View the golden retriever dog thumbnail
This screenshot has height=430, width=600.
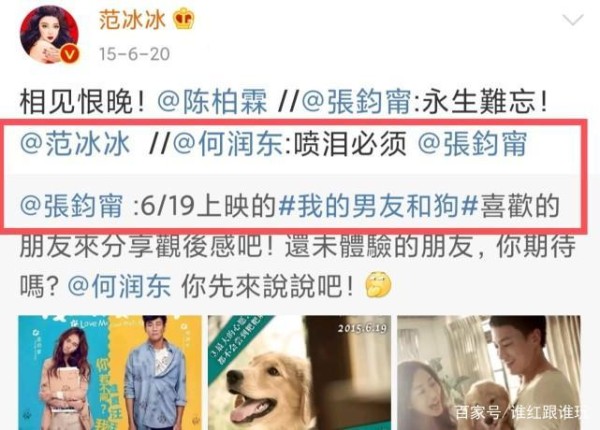(x=299, y=373)
